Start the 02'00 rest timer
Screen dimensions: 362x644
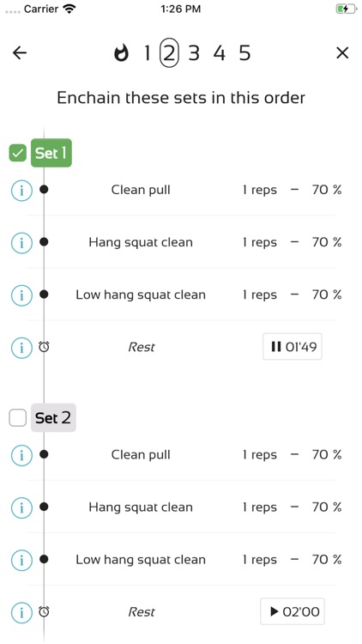(x=293, y=611)
